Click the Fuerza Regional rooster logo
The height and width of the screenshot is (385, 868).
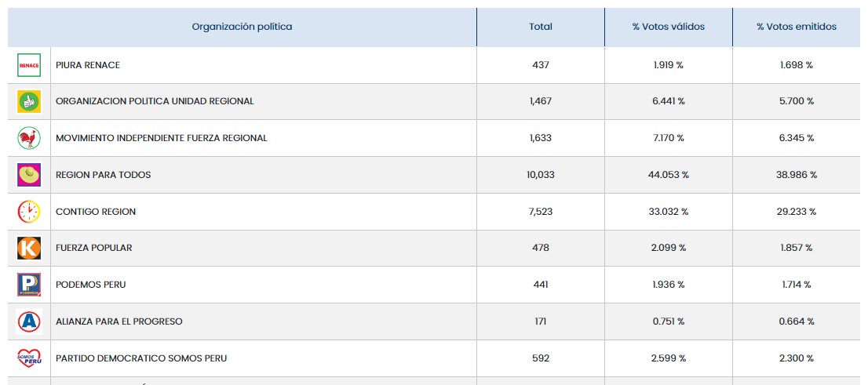(x=29, y=138)
